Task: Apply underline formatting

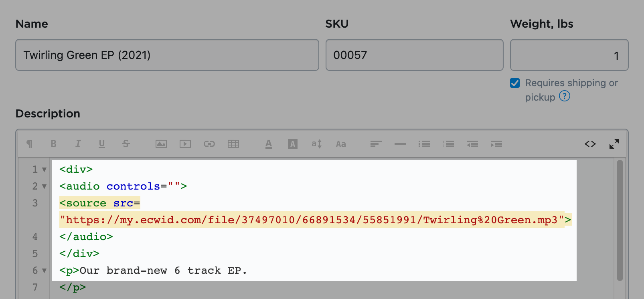Action: click(x=102, y=144)
